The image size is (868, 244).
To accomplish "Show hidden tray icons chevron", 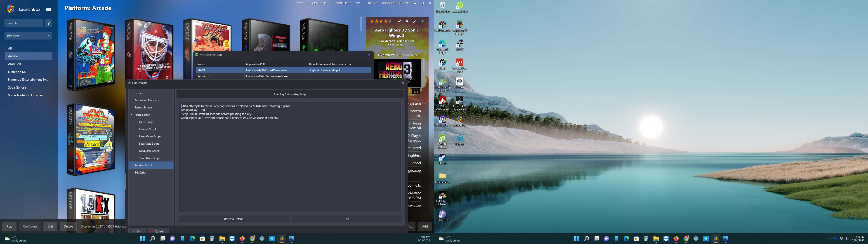I will tap(829, 239).
